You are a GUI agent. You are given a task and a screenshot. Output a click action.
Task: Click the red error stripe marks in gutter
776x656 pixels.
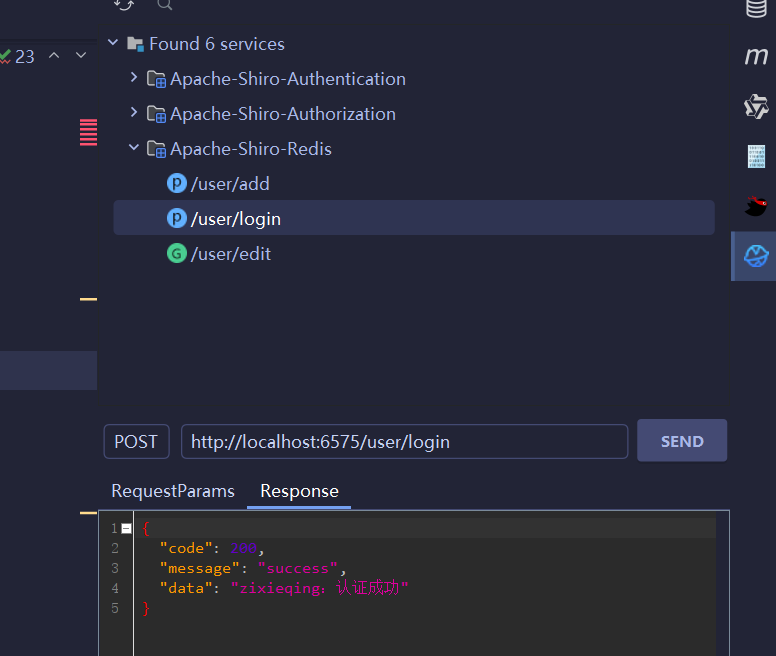(89, 133)
